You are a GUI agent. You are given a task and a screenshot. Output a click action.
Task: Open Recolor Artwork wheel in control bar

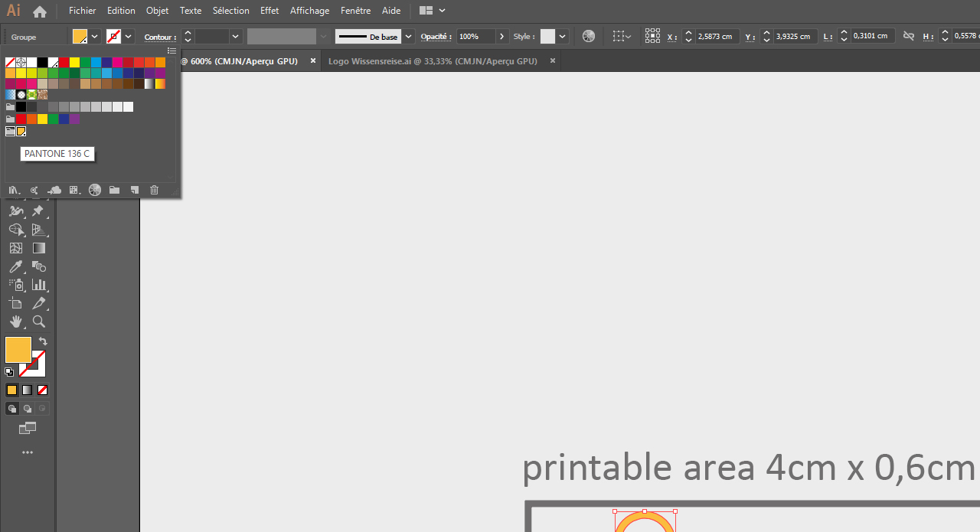point(588,36)
